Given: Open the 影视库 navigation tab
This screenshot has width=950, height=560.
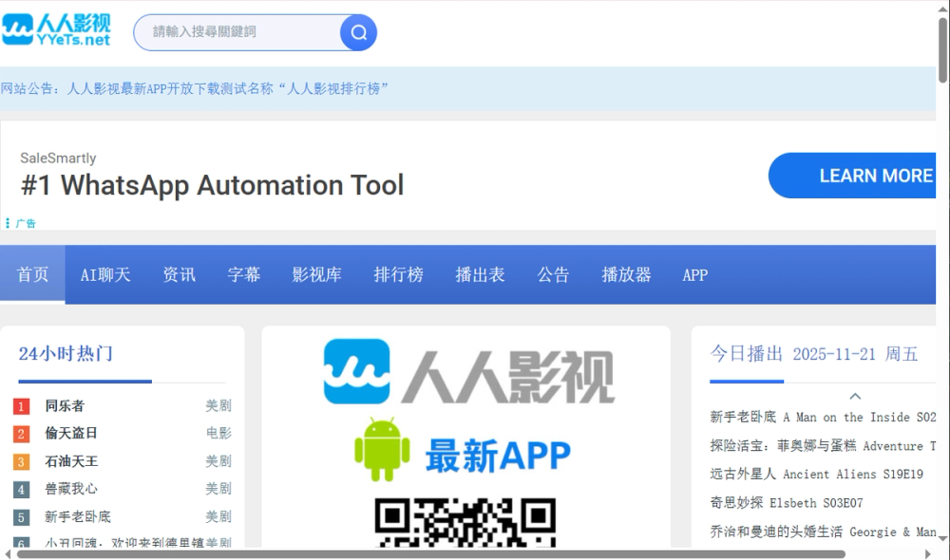Looking at the screenshot, I should [x=317, y=275].
